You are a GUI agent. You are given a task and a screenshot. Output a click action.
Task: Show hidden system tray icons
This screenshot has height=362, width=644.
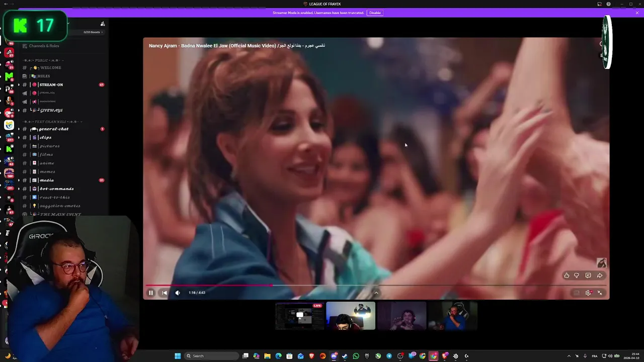[569, 356]
